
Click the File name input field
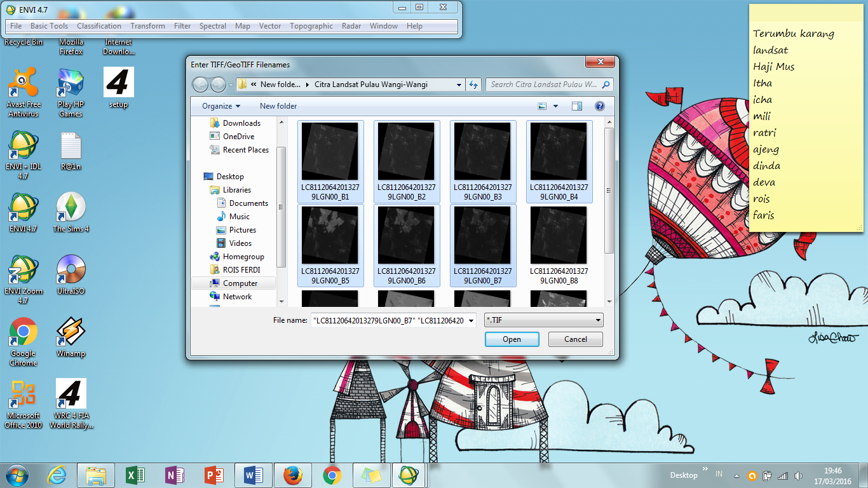coord(389,321)
